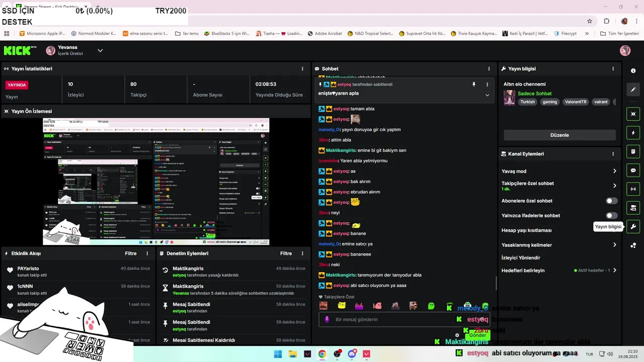Click the wrench Yayın bilgisi sidebar icon
Viewport: 644px width, 362px height.
[x=633, y=227]
